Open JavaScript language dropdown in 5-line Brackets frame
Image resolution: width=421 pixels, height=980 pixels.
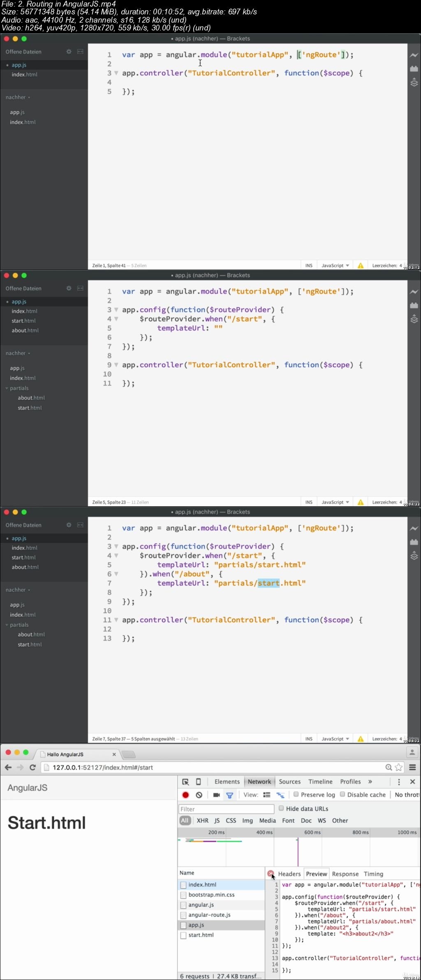pyautogui.click(x=335, y=266)
